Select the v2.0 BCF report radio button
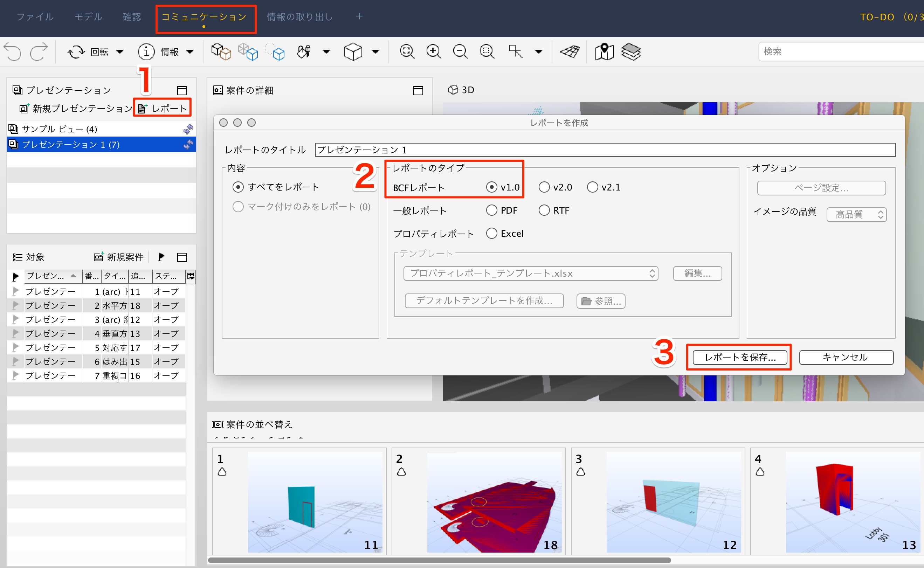 pyautogui.click(x=544, y=187)
